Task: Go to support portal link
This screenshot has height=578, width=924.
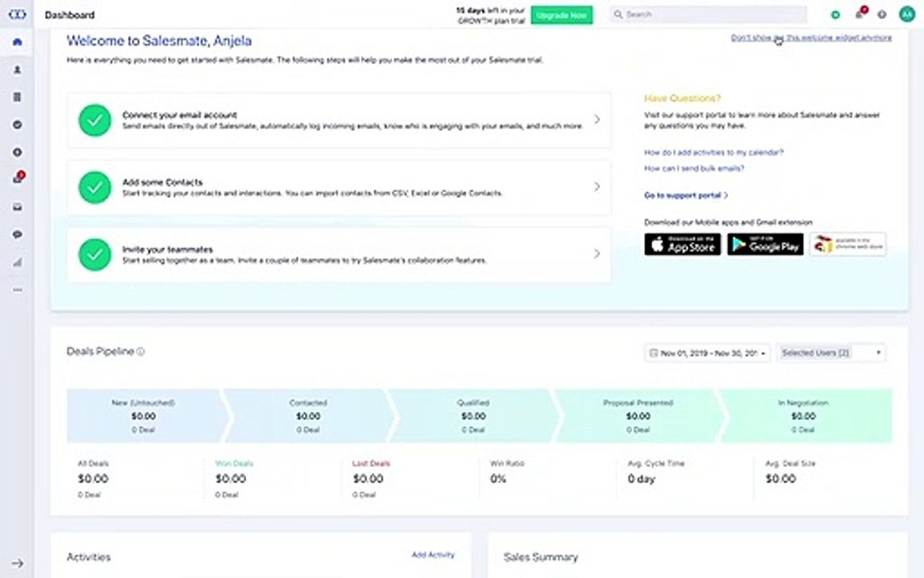Action: point(685,195)
